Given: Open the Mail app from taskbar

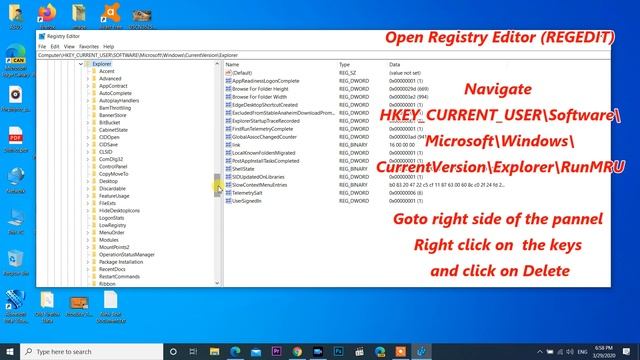Looking at the screenshot, I should click(x=256, y=351).
